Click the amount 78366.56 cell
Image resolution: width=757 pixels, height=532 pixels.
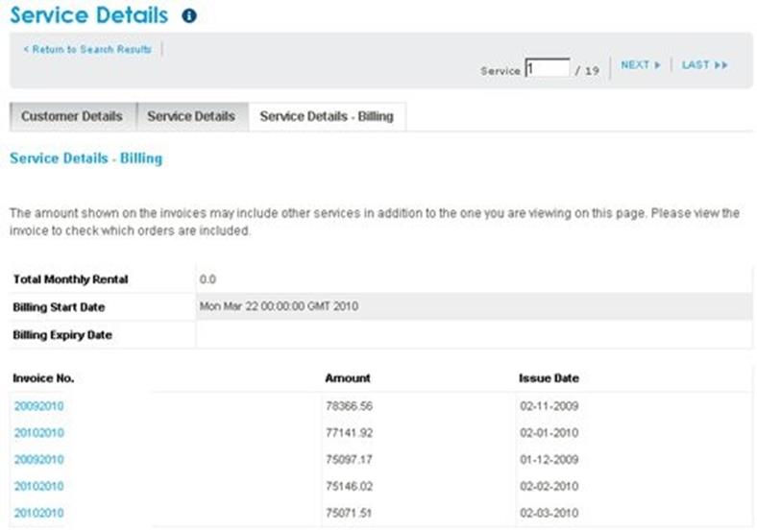point(349,406)
